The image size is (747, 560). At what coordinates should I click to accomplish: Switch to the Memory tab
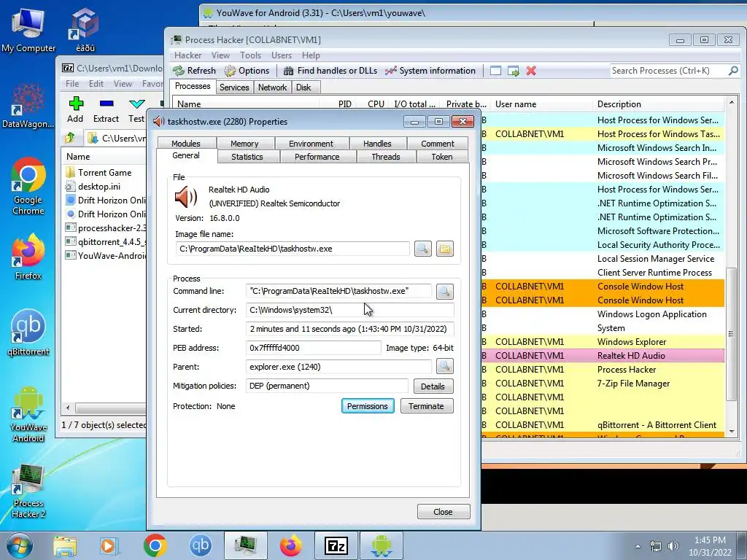pyautogui.click(x=244, y=144)
